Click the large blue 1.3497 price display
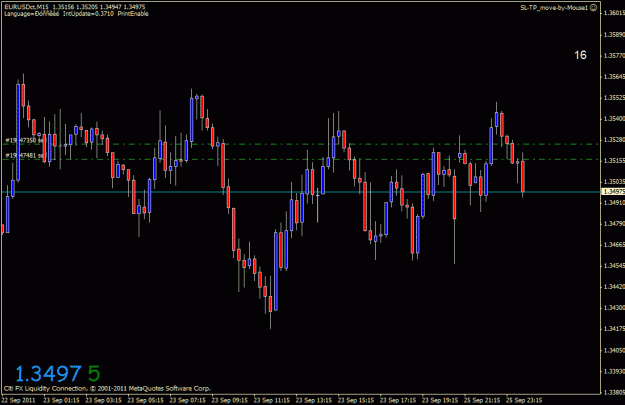Viewport: 625px width, 405px height. tap(48, 374)
